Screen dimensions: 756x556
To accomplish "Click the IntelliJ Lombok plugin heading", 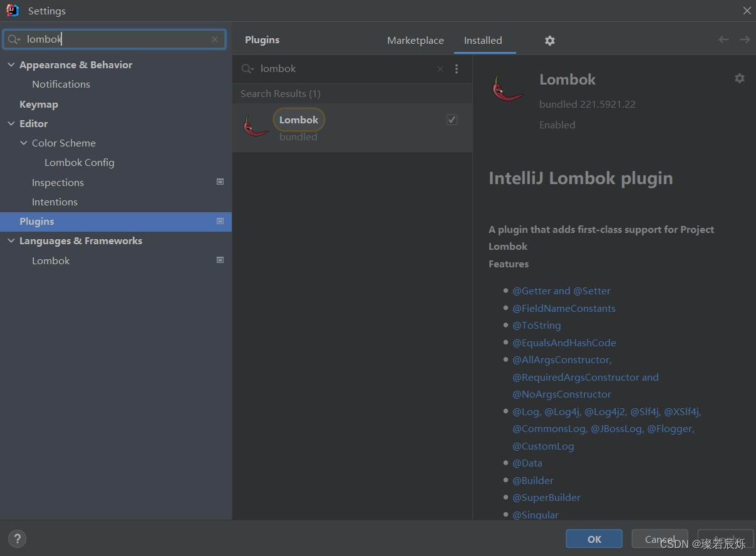I will 581,178.
